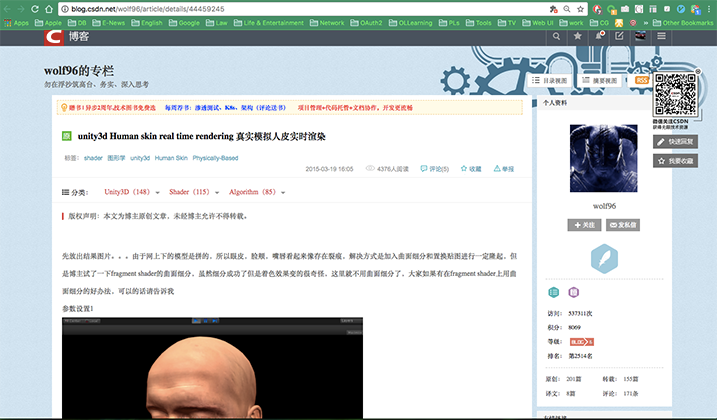
Task: Open Chrome's three-dot menu
Action: [x=709, y=9]
